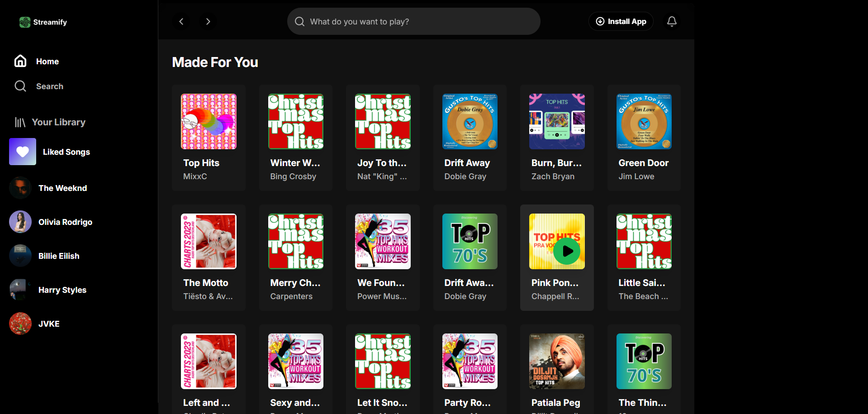Open Patiala Peg Diljit cover
Screen dimensions: 868x414
[x=557, y=361]
